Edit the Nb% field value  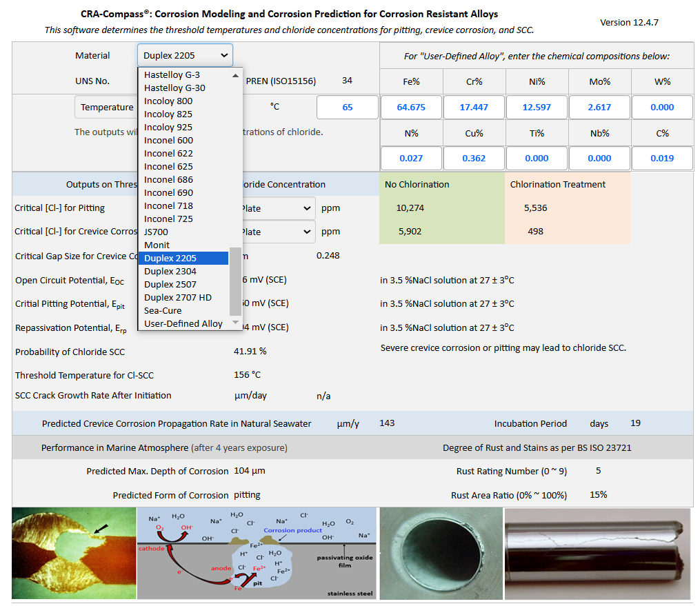[x=599, y=159]
